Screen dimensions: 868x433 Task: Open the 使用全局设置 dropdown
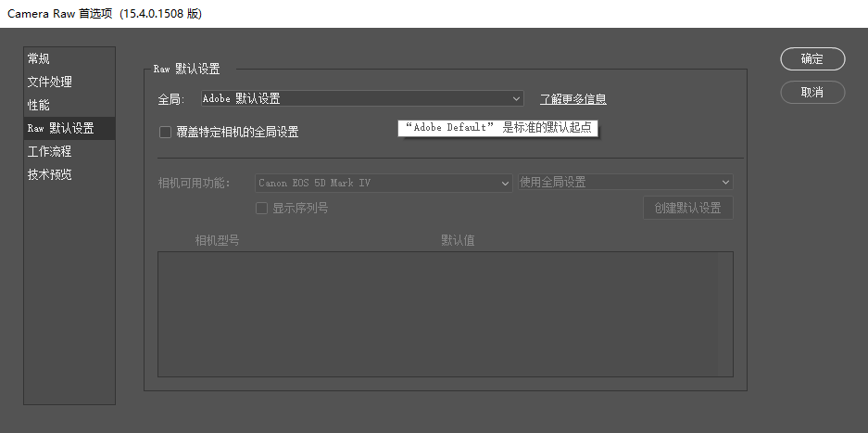(x=625, y=182)
